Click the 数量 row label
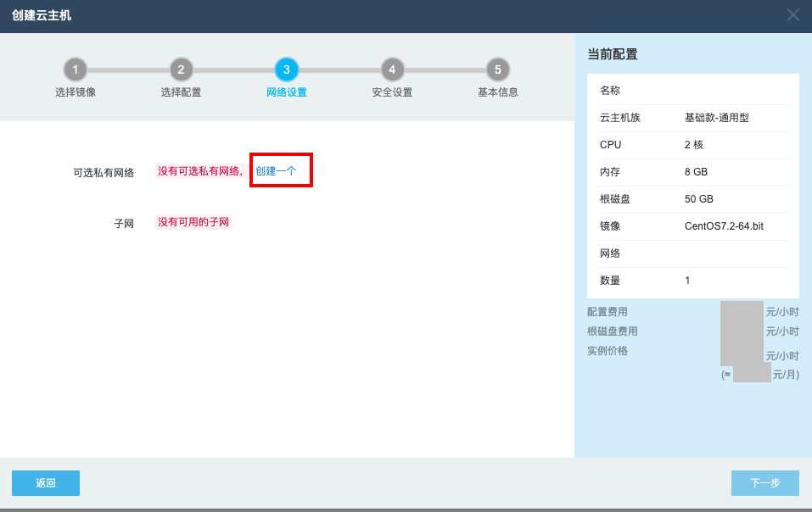The width and height of the screenshot is (812, 512). (x=610, y=281)
